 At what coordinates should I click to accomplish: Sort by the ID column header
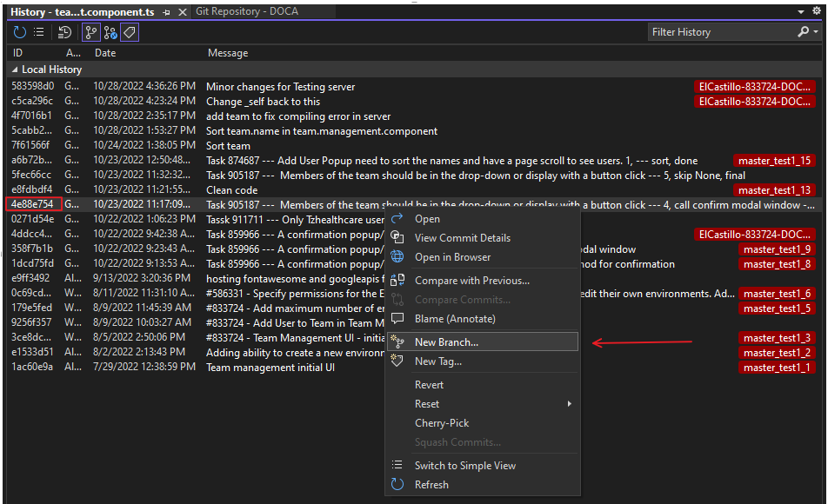17,53
